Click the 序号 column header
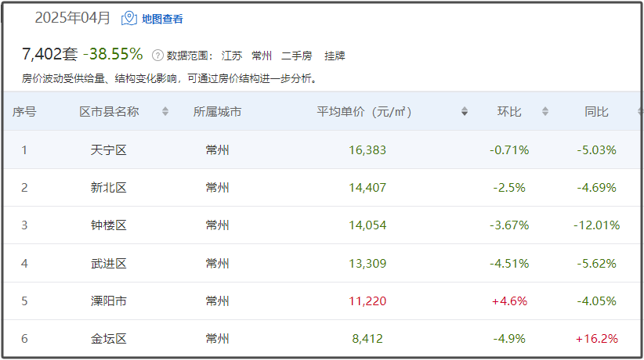The height and width of the screenshot is (360, 644). tap(24, 112)
